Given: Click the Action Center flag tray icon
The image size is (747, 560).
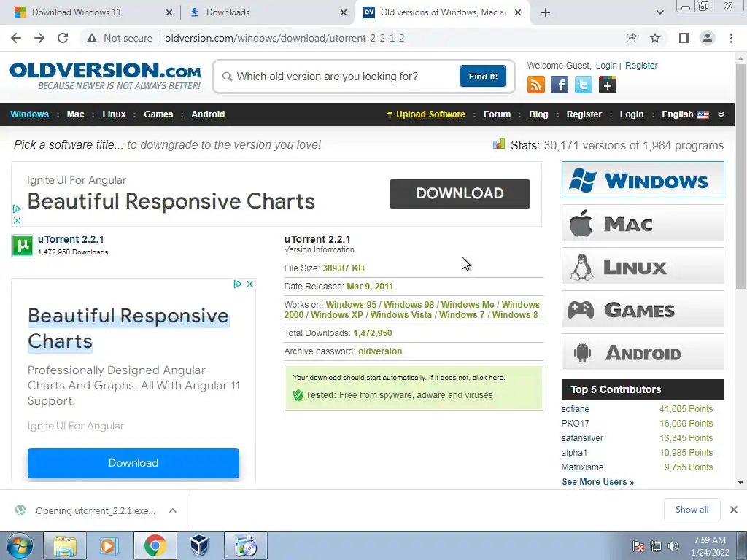Looking at the screenshot, I should pyautogui.click(x=638, y=546).
